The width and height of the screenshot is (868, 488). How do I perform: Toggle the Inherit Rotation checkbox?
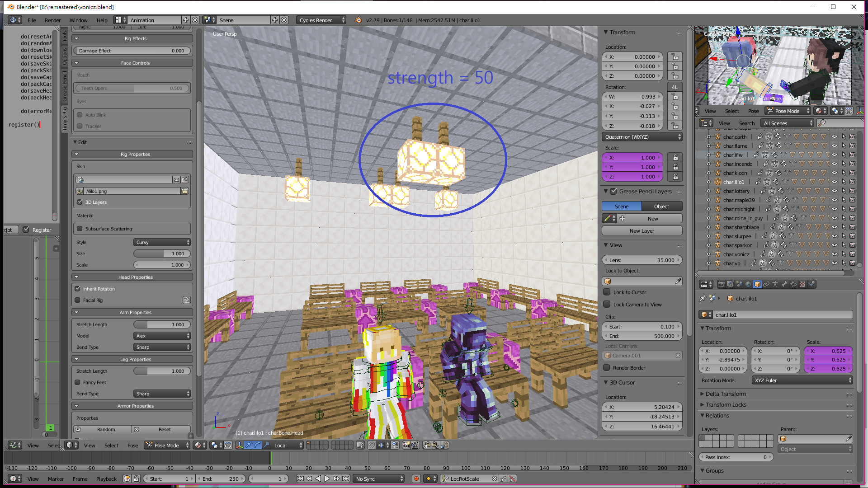(77, 289)
